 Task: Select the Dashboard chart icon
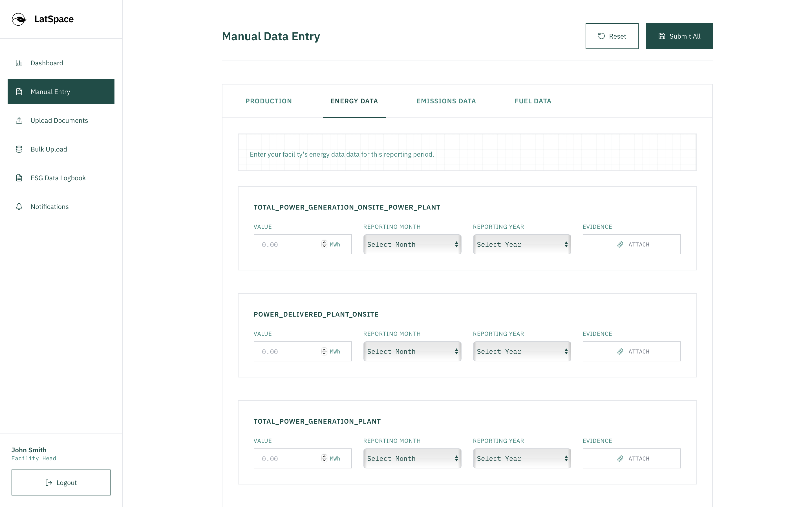[19, 63]
